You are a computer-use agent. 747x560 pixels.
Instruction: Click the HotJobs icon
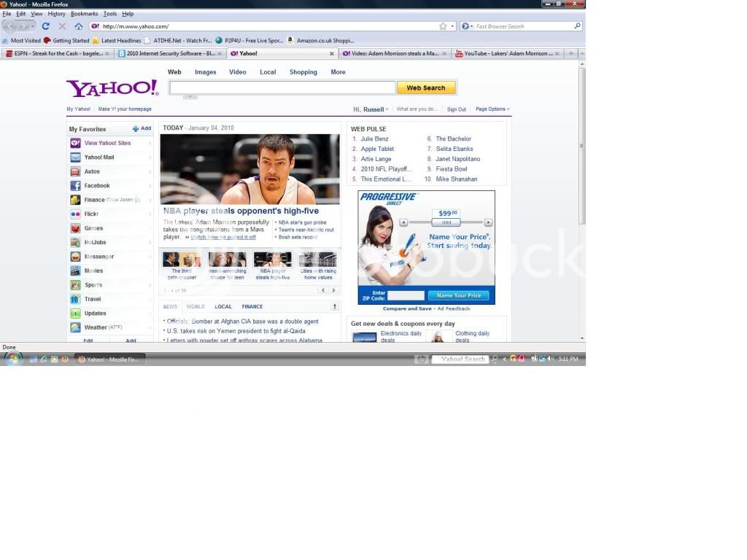(x=75, y=242)
